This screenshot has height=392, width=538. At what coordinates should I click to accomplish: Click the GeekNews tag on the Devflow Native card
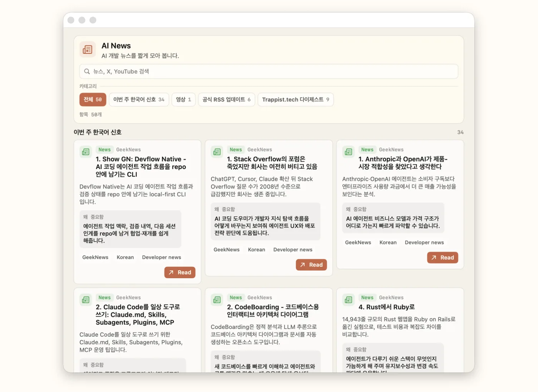pyautogui.click(x=95, y=257)
